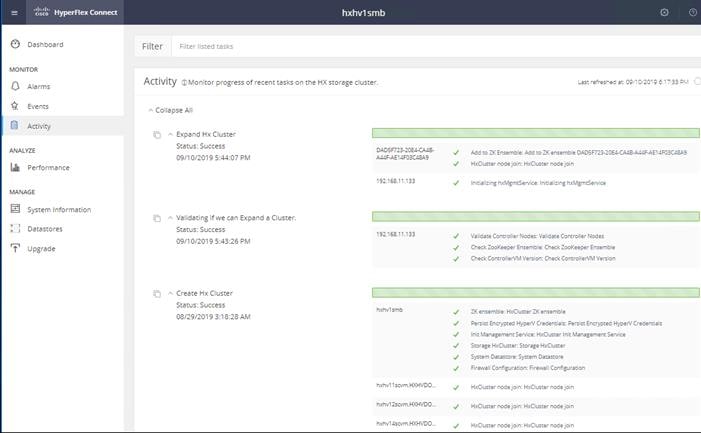Viewport: 701px width, 433px height.
Task: Click the Filter listed tasks field
Action: 436,46
